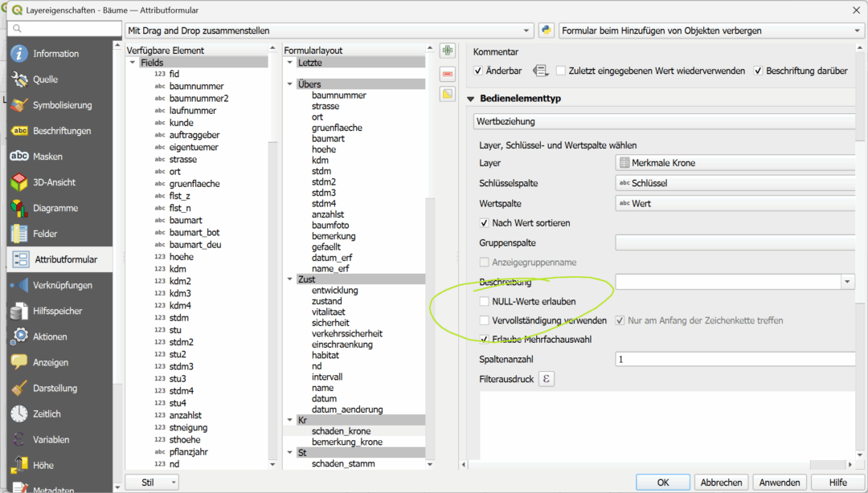Open the form layout editor mode dropdown
The image size is (868, 493).
click(x=330, y=31)
